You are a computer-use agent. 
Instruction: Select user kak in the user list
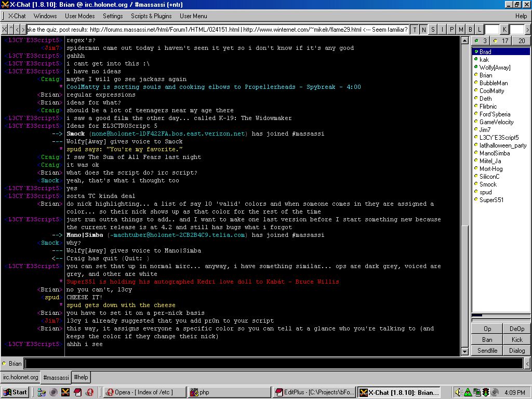tap(501, 59)
